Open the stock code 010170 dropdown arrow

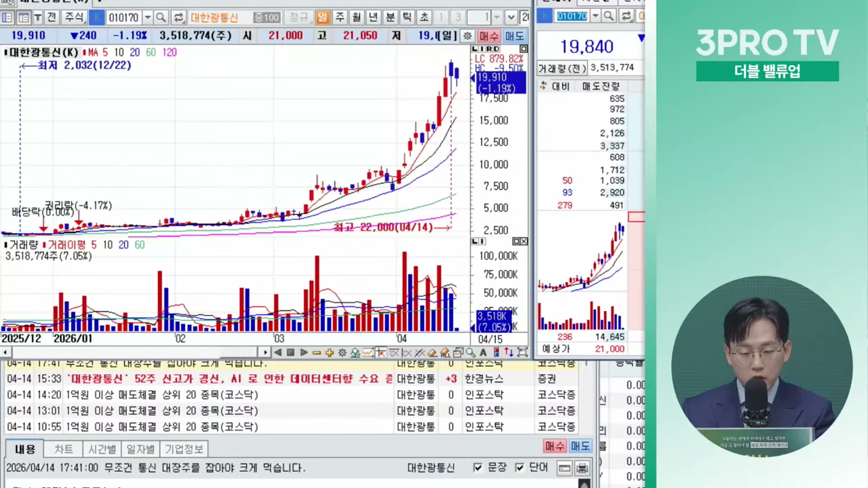(147, 18)
